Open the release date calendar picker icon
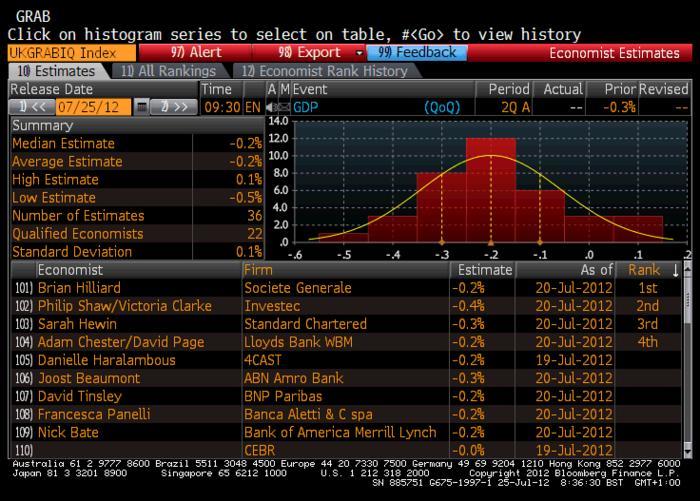 (142, 107)
